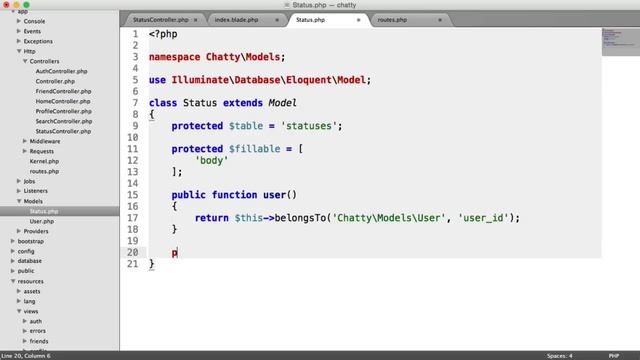Open the Spaces: 4 indentation setting
Image resolution: width=640 pixels, height=360 pixels.
560,356
